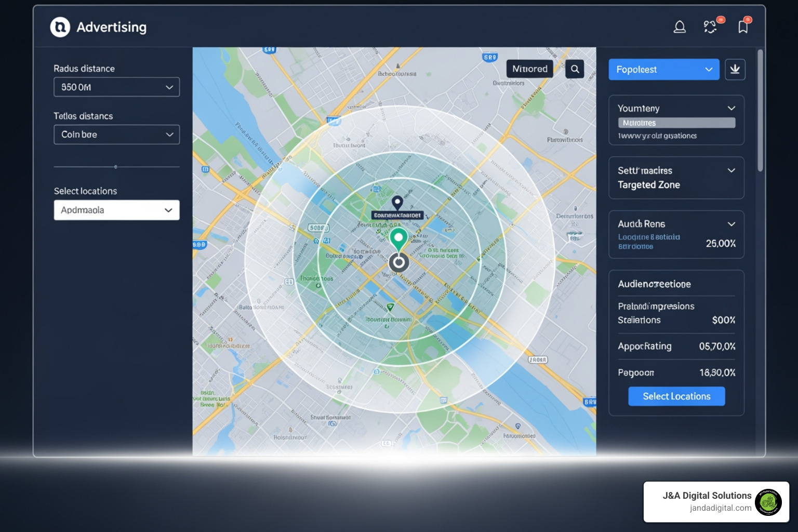Select the green location pin on map
Image resolution: width=798 pixels, height=532 pixels.
[x=398, y=240]
